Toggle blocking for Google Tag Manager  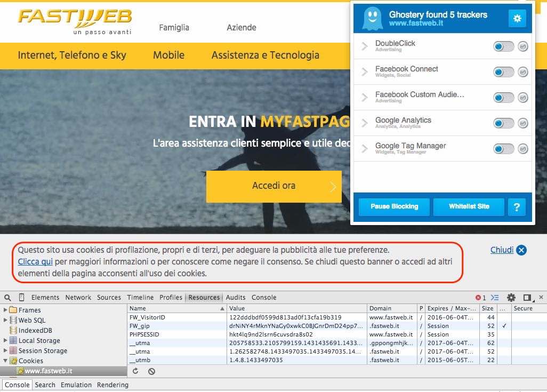click(x=503, y=149)
